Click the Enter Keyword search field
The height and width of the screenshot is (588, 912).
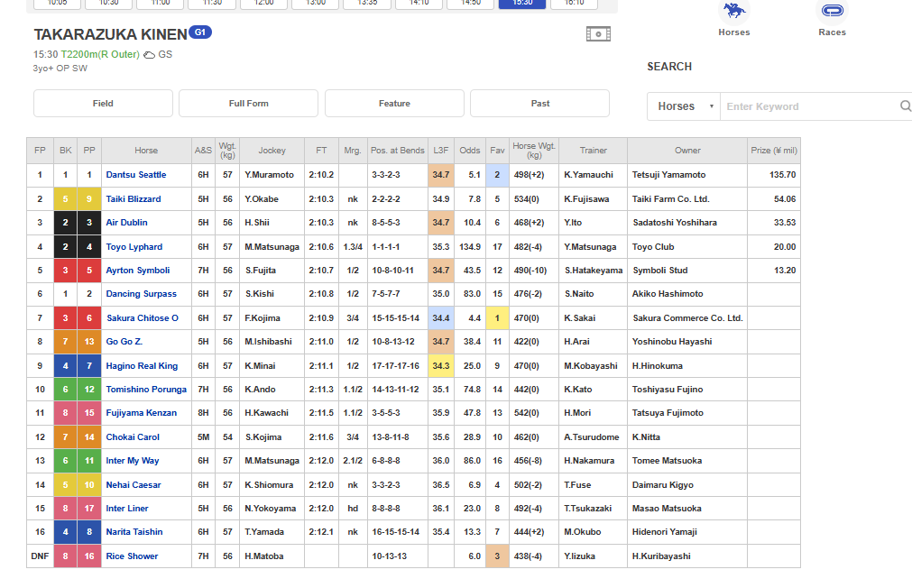810,106
